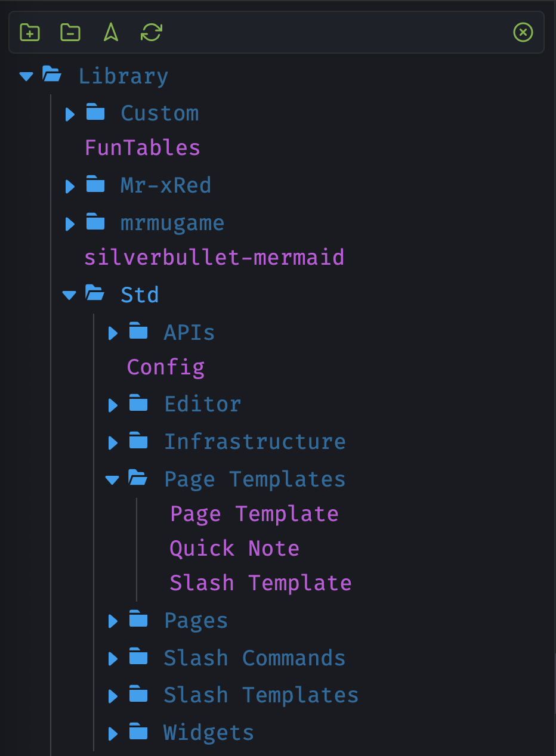Screen dimensions: 556x756
Task: Expand the APIs folder
Action: click(x=113, y=333)
